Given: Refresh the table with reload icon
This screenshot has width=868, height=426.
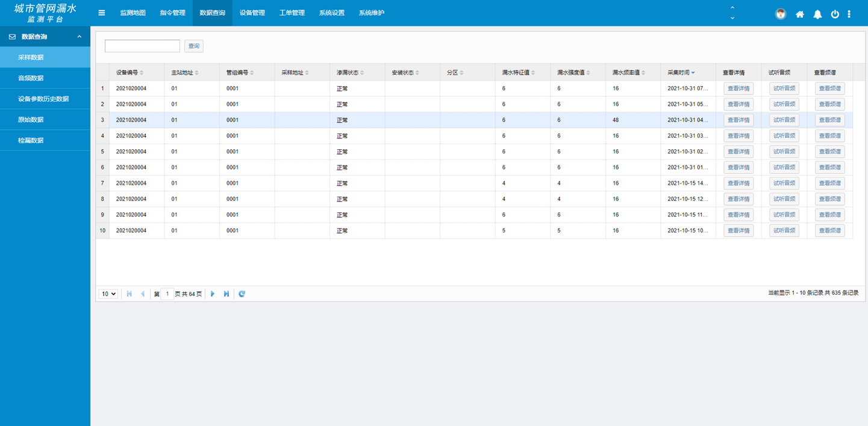Looking at the screenshot, I should point(242,294).
